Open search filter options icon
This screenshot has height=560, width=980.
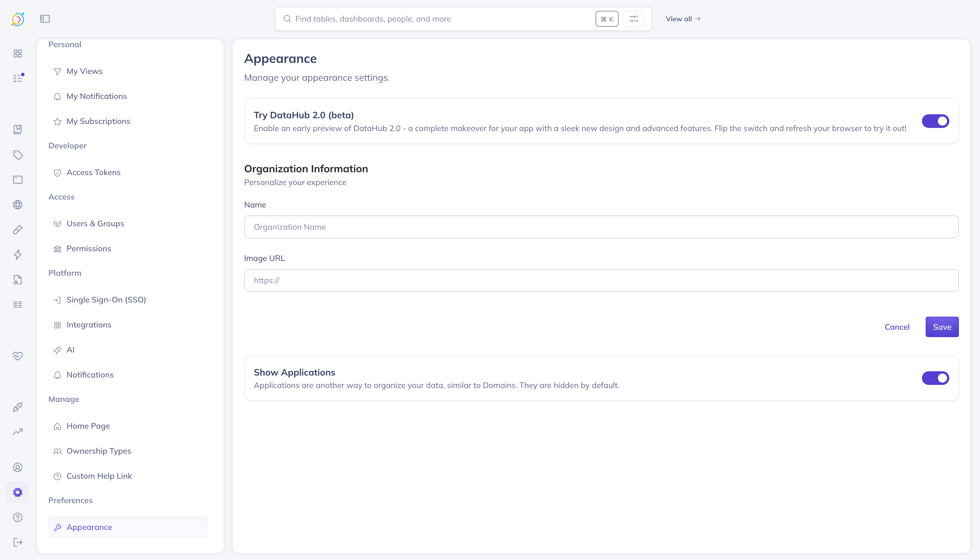(x=634, y=19)
